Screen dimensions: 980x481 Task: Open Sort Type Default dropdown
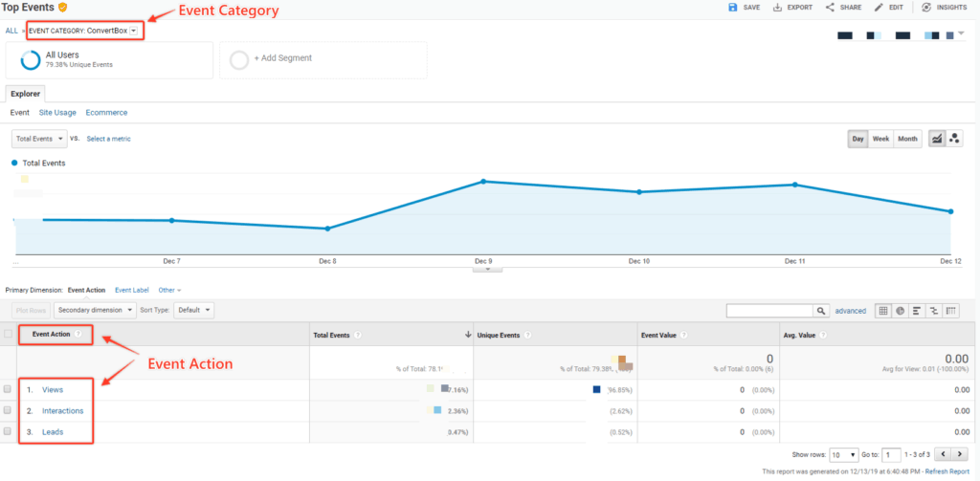193,310
